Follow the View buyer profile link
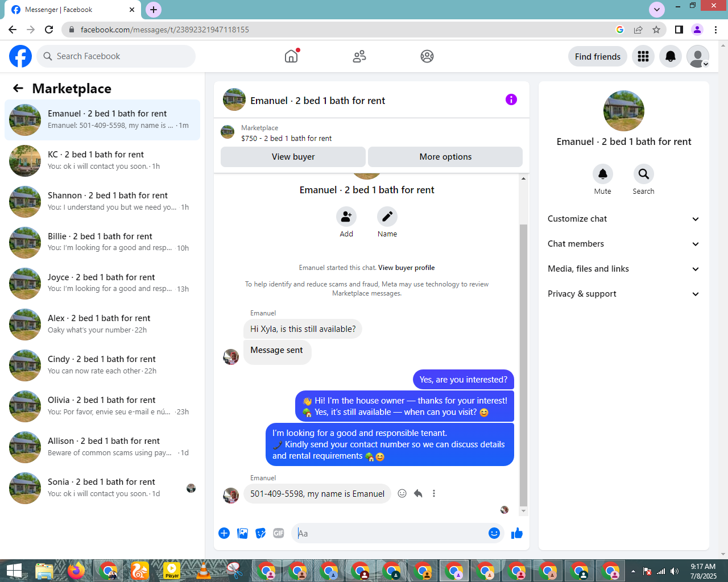This screenshot has width=728, height=582. point(406,268)
